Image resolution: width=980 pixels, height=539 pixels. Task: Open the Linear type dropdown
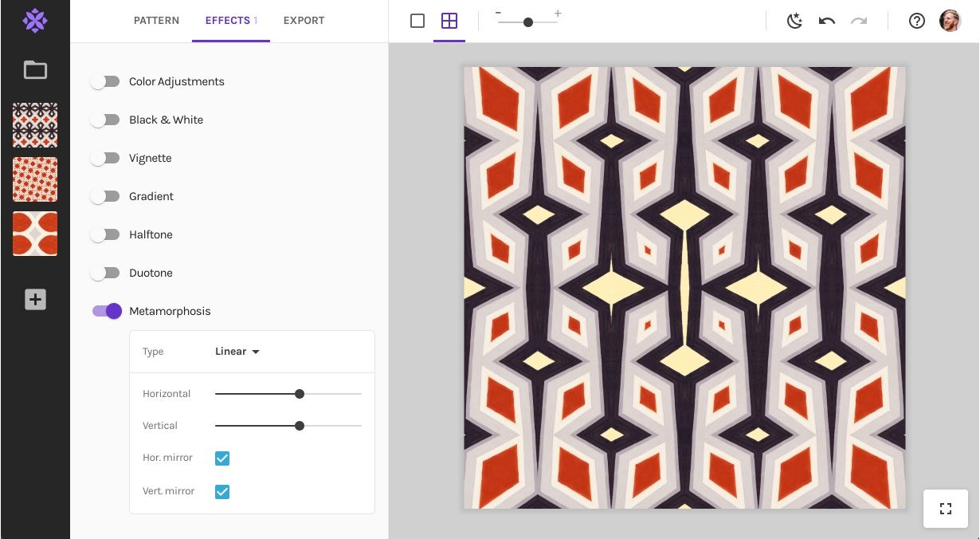pos(237,352)
